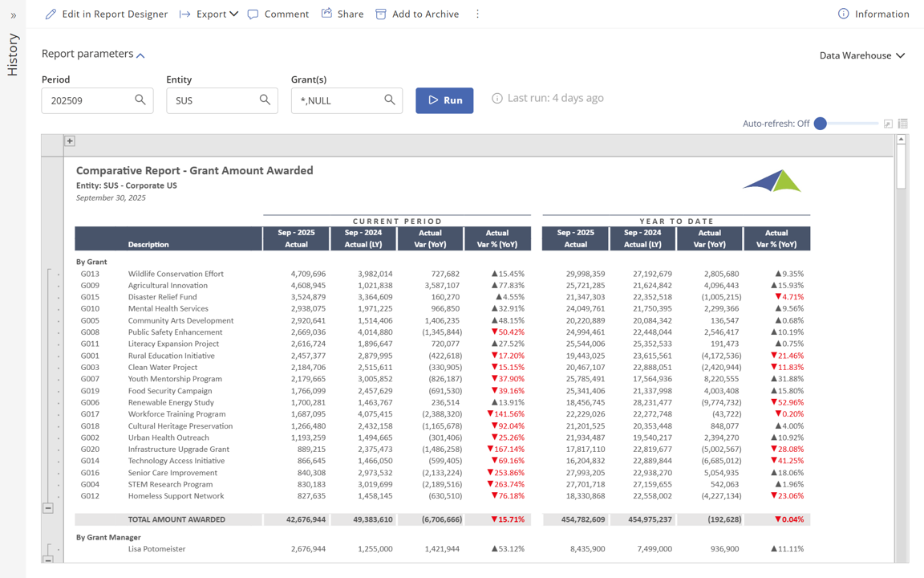Click the Period lookup search icon
The width and height of the screenshot is (924, 578).
(140, 100)
